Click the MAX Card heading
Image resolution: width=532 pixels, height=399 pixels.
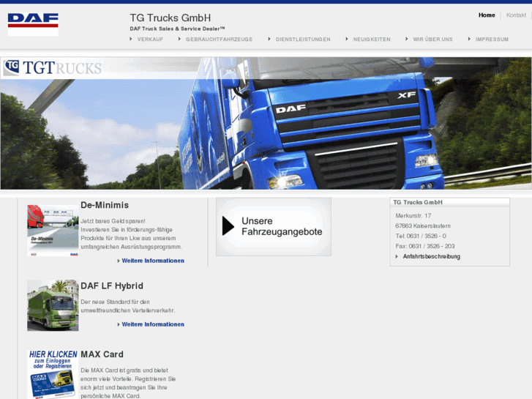click(102, 354)
